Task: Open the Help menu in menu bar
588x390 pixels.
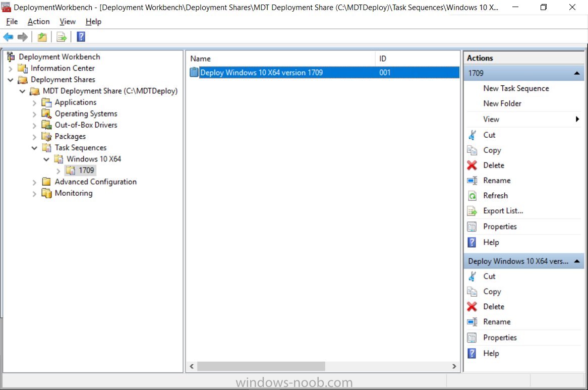Action: pos(93,22)
